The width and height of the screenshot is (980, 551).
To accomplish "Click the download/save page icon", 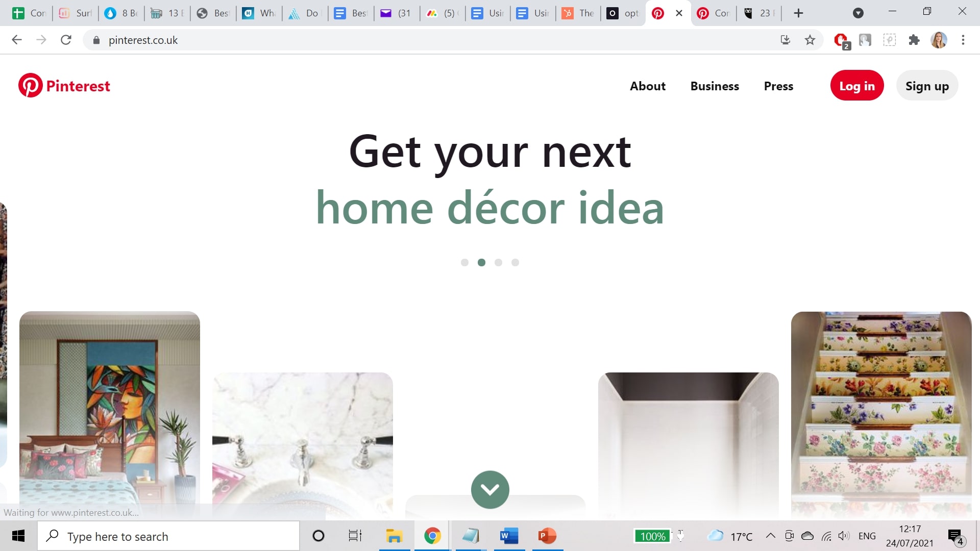I will [786, 40].
